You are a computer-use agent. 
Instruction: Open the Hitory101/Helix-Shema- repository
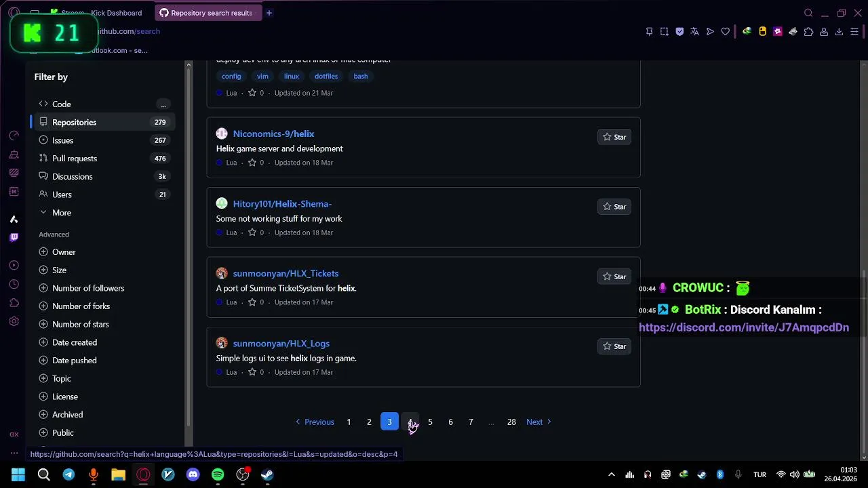pos(282,203)
